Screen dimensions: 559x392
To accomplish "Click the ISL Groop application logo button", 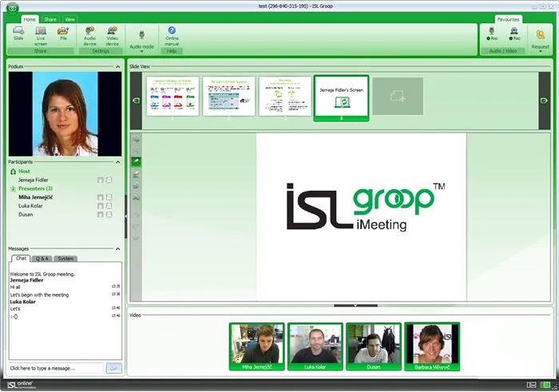I will click(13, 8).
